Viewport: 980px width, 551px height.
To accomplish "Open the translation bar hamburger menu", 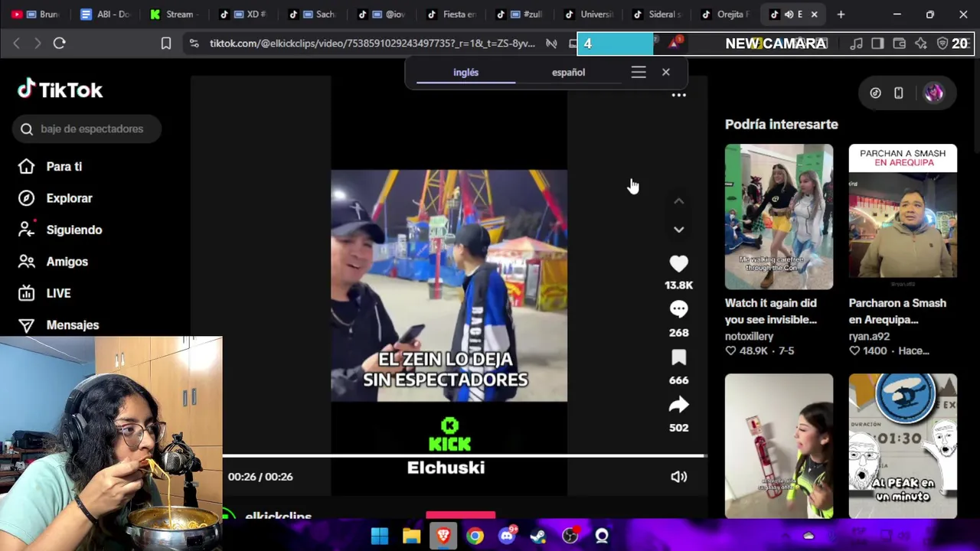I will (639, 72).
